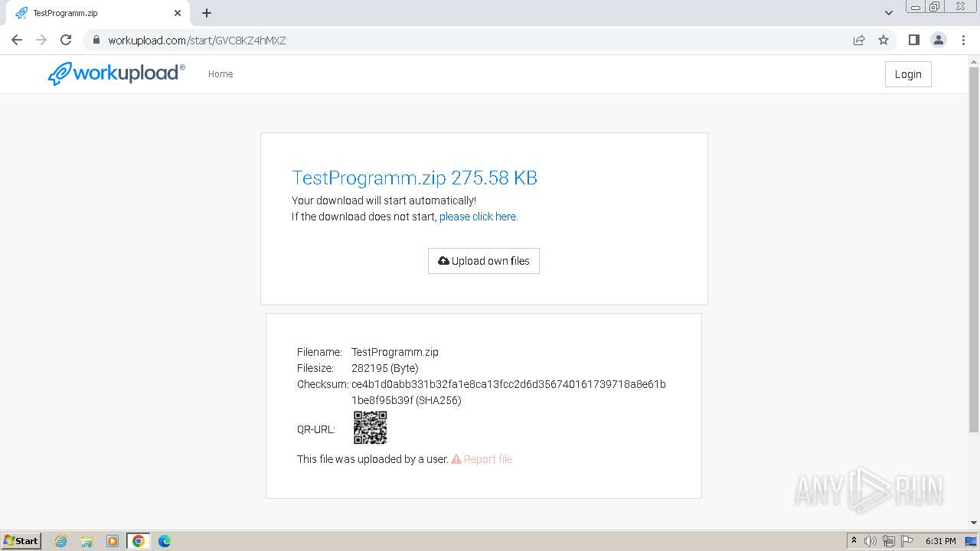Go back to the previous page
This screenshot has width=980, height=551.
pyautogui.click(x=17, y=40)
